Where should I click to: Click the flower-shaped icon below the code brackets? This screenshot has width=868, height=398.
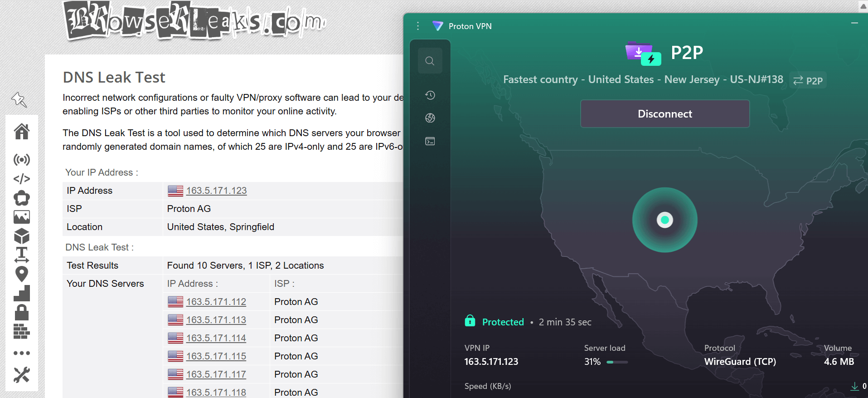22,198
